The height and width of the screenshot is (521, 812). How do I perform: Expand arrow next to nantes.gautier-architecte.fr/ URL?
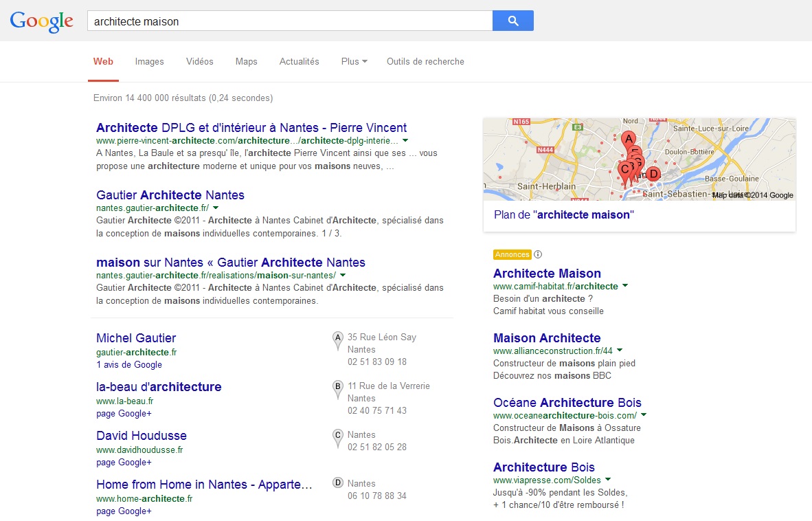tap(216, 208)
